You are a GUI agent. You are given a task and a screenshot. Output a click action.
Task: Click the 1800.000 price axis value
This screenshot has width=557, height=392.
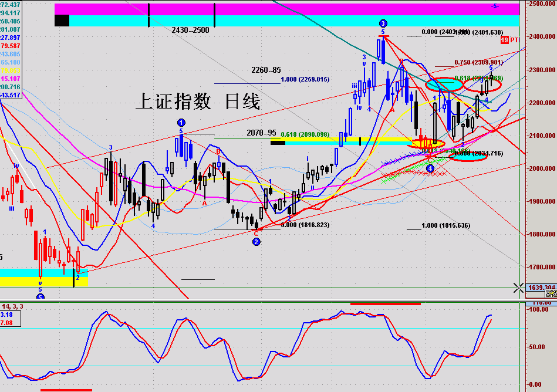[x=542, y=234]
